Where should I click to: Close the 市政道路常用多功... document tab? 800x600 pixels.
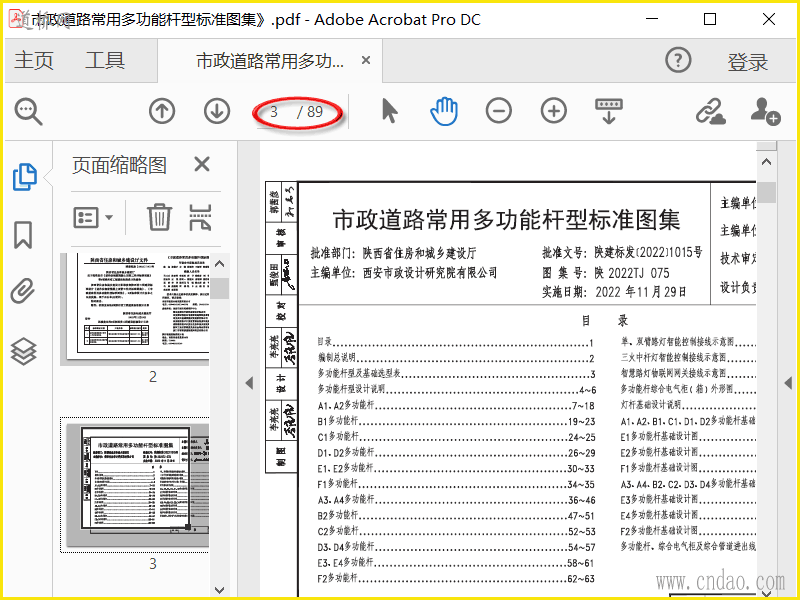(x=366, y=60)
